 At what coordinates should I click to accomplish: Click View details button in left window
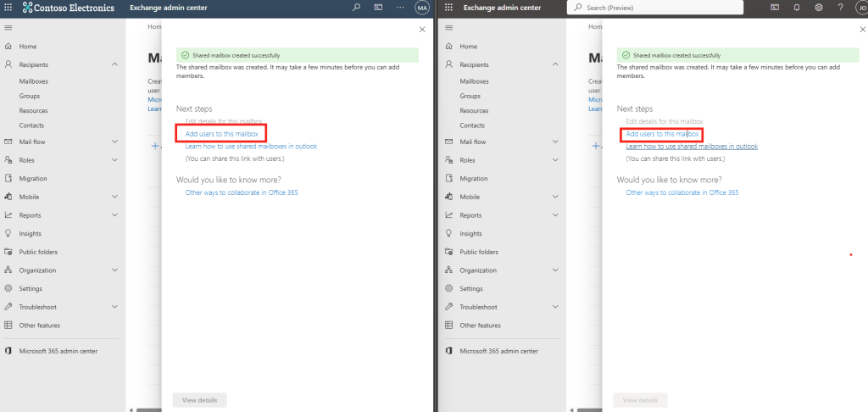(x=200, y=400)
